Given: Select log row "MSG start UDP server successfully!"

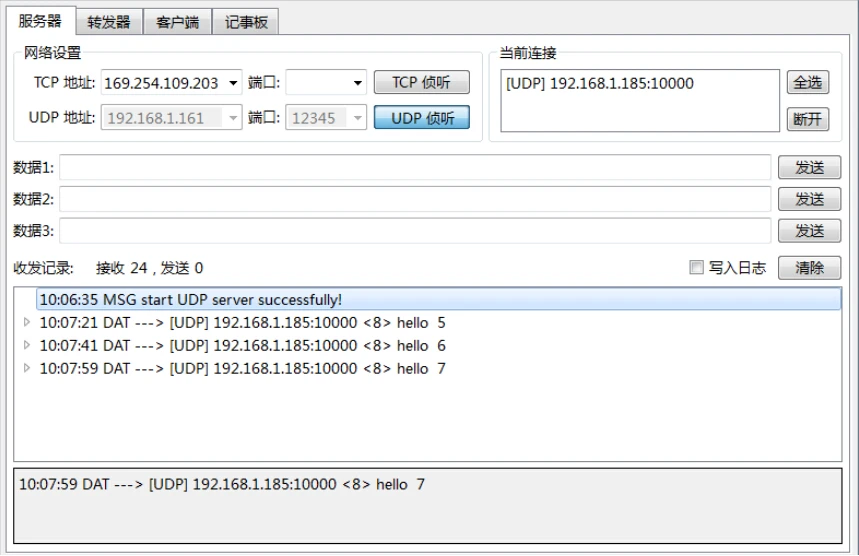Looking at the screenshot, I should (439, 300).
